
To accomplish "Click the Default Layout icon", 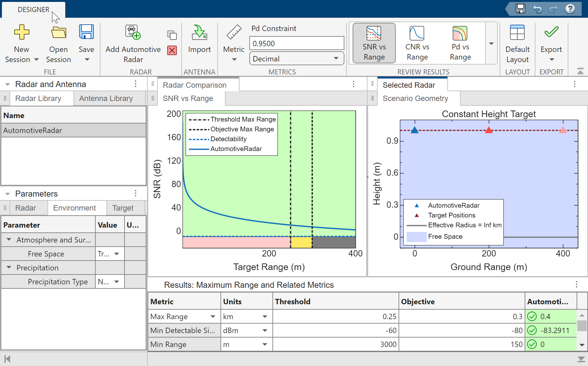I will coord(517,32).
